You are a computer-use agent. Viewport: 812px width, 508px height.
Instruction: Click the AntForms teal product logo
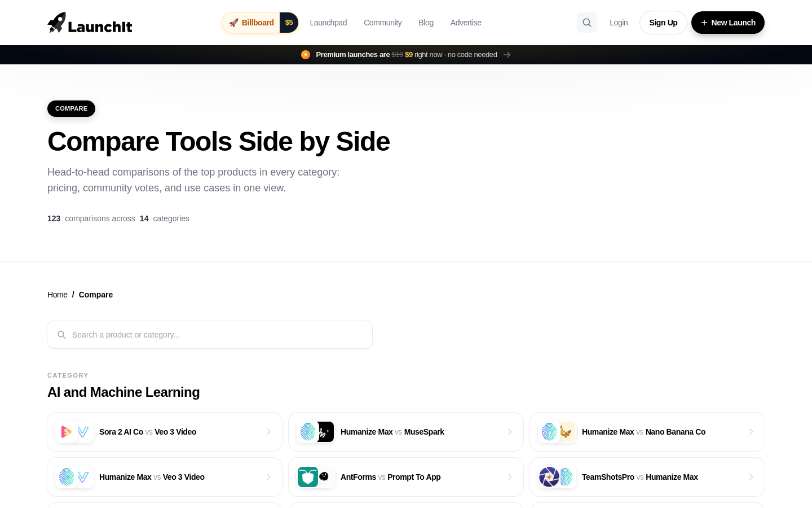click(308, 477)
